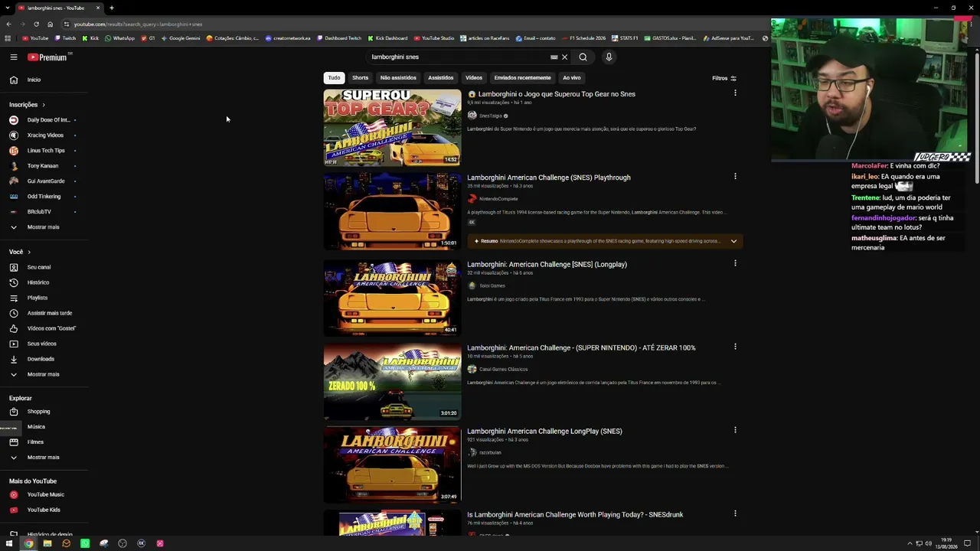This screenshot has width=980, height=551.
Task: Open the 'ATÉ ZERAR 100%' video title
Action: [x=581, y=347]
